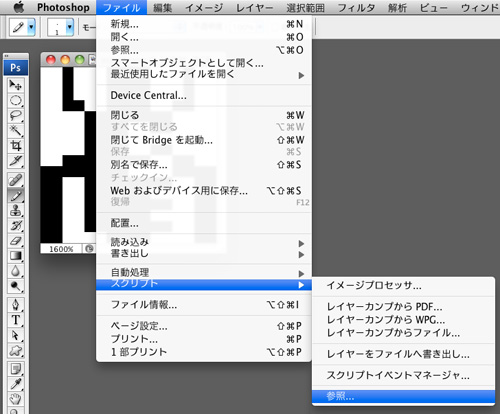Choose スクリプトイベントマネージャ...
Screen dimensions: 500x414
coord(403,376)
